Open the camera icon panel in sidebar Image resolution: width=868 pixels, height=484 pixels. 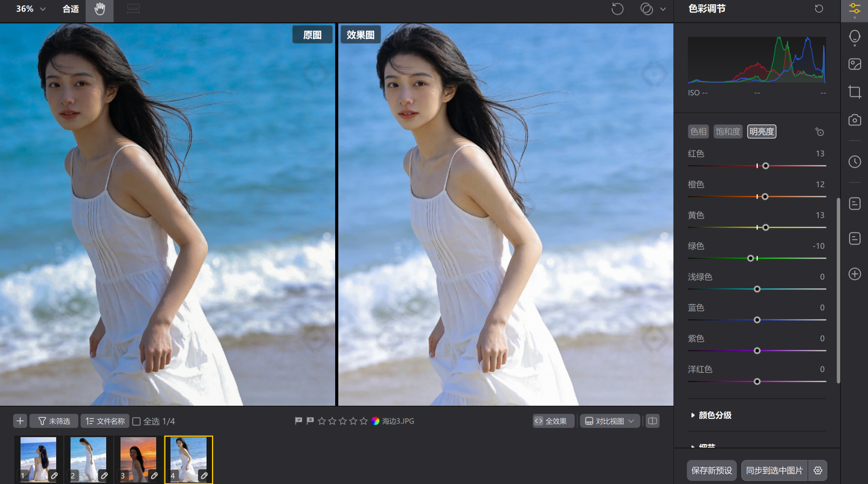[x=854, y=120]
